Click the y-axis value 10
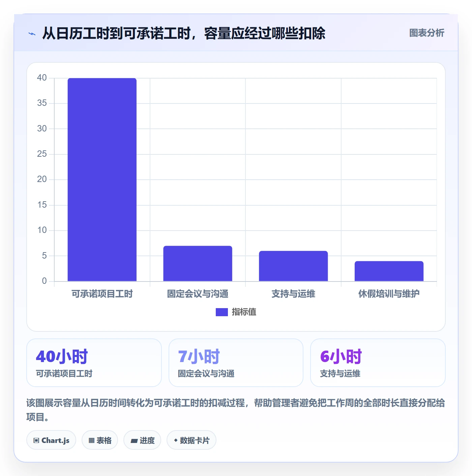Image resolution: width=472 pixels, height=476 pixels. [x=42, y=230]
